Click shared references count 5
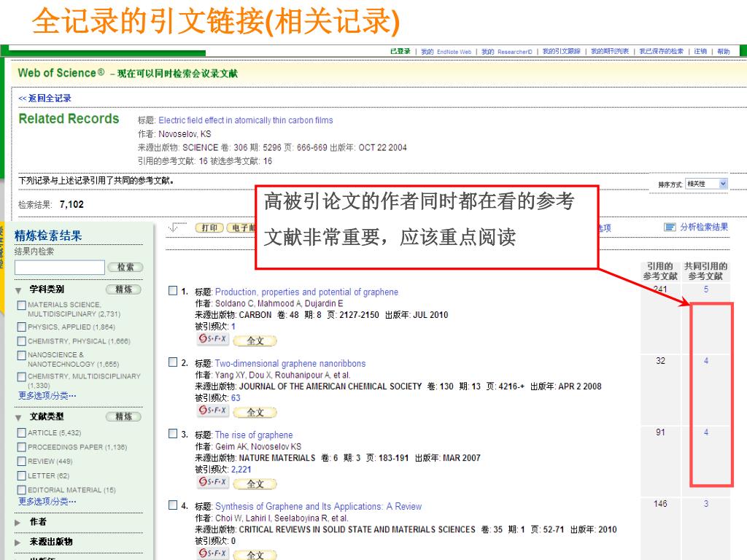Image resolution: width=747 pixels, height=560 pixels. pyautogui.click(x=706, y=289)
